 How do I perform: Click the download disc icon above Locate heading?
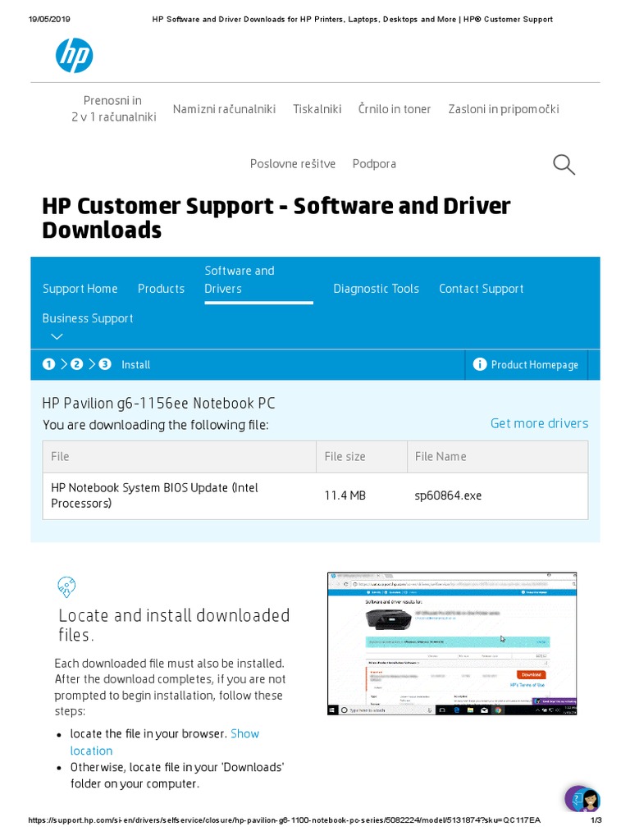[66, 587]
